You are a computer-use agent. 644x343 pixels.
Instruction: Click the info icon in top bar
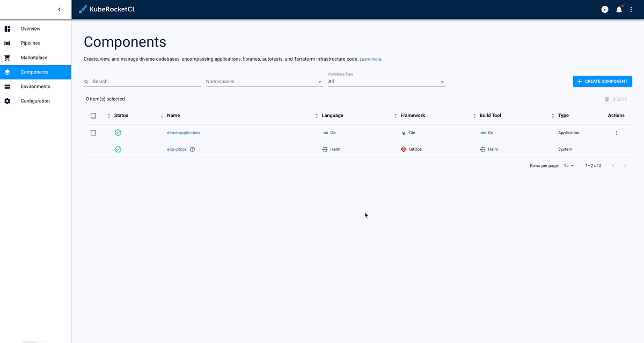604,9
